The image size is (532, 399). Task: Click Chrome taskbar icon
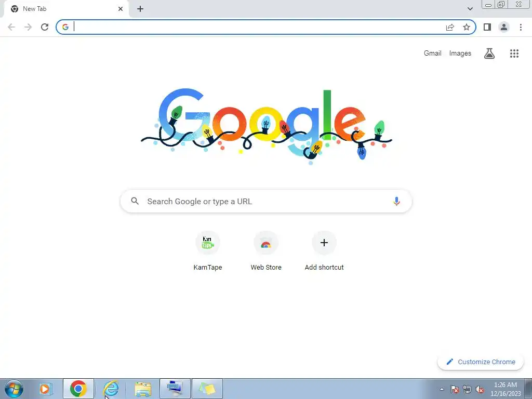[x=78, y=389]
